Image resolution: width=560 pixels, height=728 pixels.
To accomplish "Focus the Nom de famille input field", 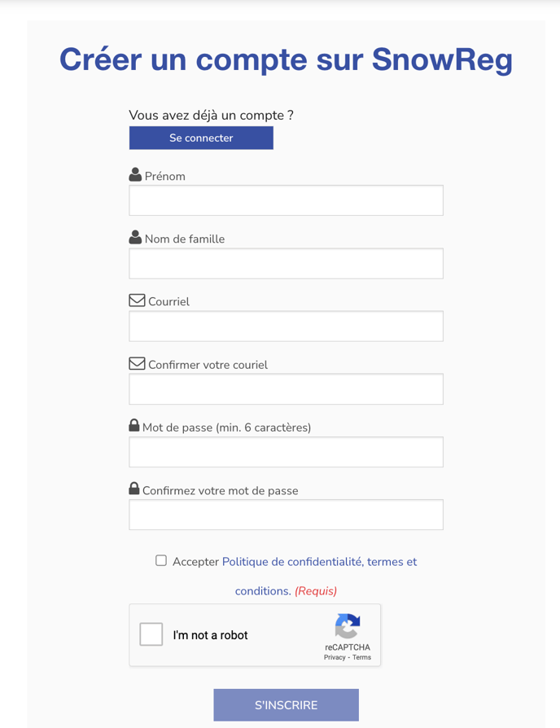I will tap(287, 264).
